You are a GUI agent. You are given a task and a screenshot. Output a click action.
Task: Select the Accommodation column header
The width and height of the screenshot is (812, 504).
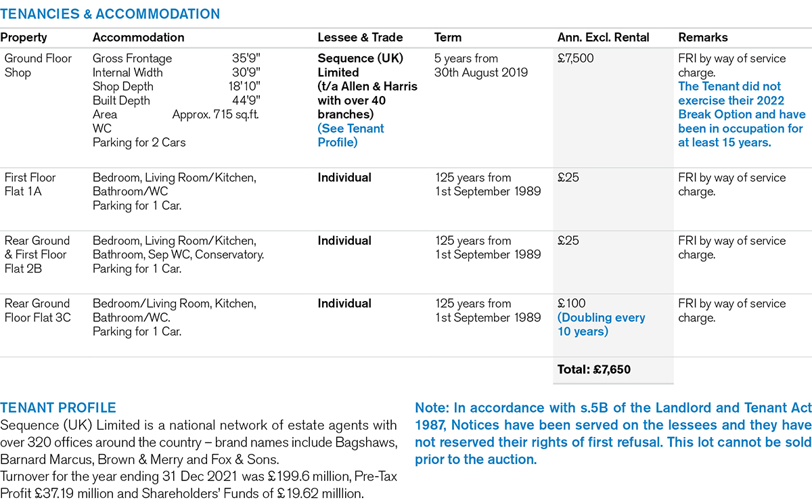(x=138, y=38)
